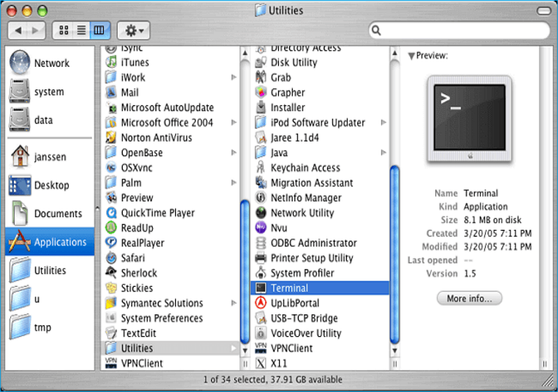The height and width of the screenshot is (392, 558).
Task: Select the System Preferences entry
Action: (x=162, y=318)
